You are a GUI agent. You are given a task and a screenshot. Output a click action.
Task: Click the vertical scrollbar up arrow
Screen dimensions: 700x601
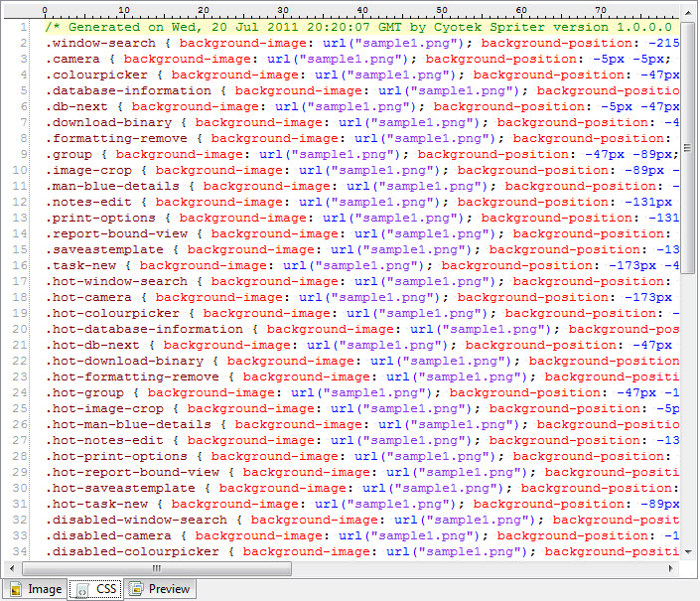tap(688, 11)
